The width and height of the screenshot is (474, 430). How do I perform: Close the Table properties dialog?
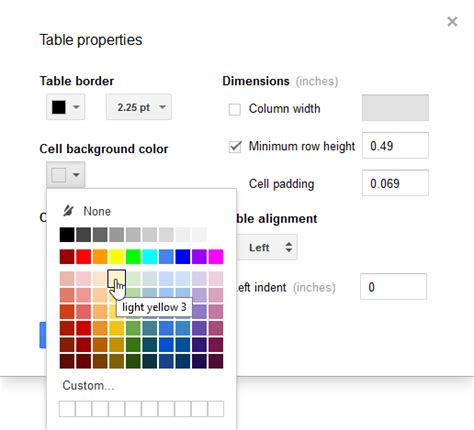click(x=452, y=22)
